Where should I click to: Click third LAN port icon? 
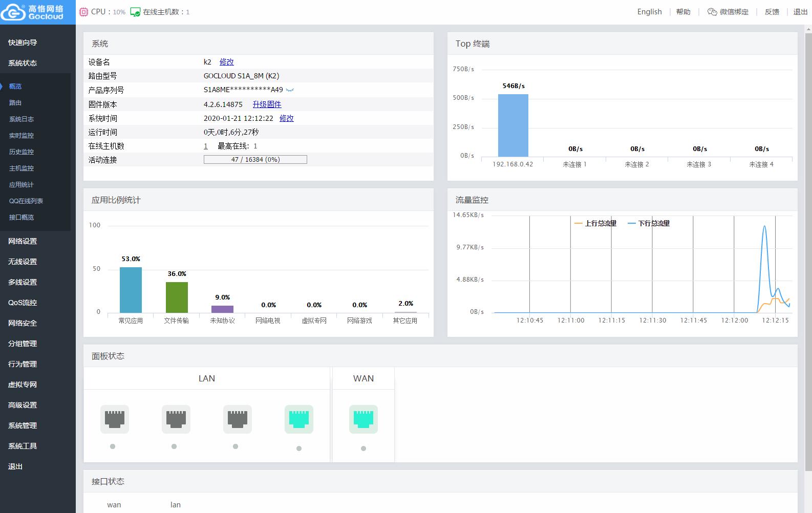click(238, 419)
